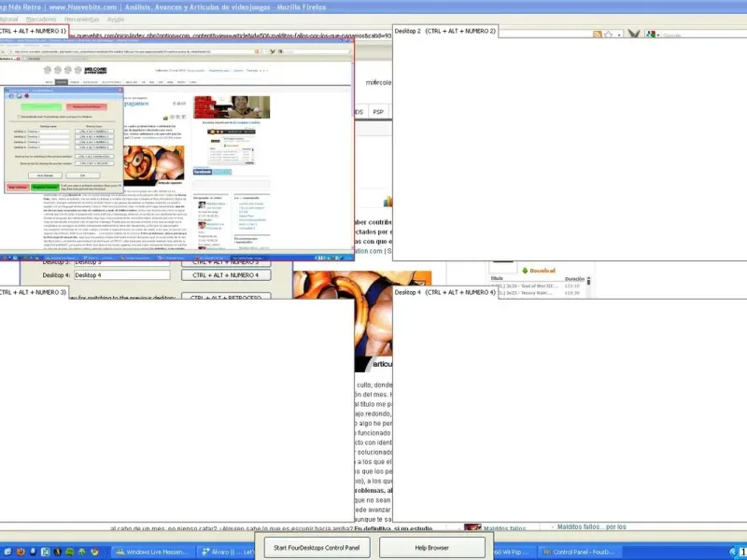Click the bookmark star icon in Firefox
This screenshot has width=747, height=560.
click(x=608, y=35)
